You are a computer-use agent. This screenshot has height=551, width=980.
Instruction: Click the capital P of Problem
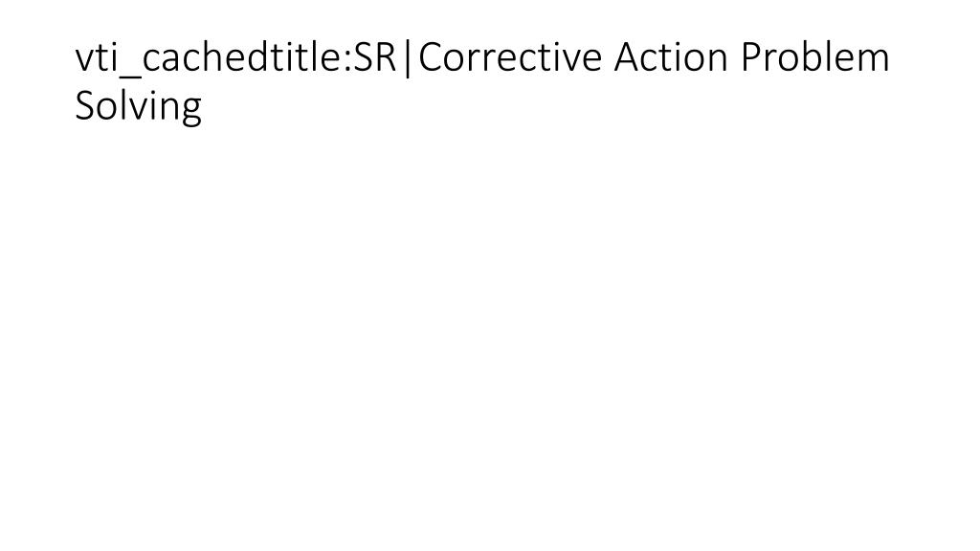[751, 57]
